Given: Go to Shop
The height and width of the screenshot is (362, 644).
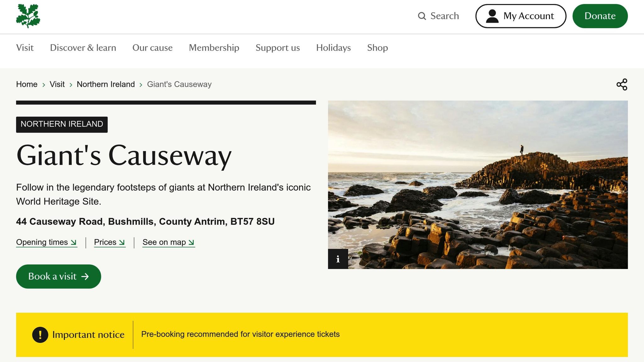Looking at the screenshot, I should pyautogui.click(x=377, y=48).
